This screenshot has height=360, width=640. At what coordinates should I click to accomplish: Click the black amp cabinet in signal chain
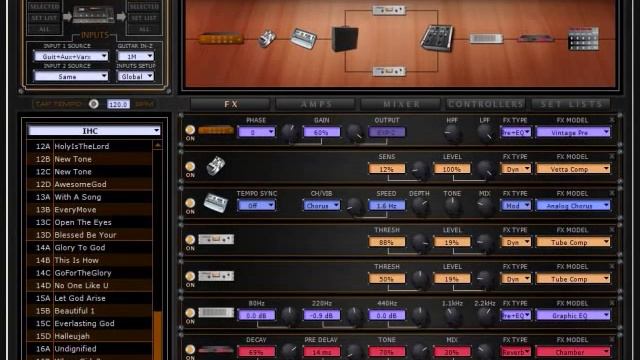point(345,39)
